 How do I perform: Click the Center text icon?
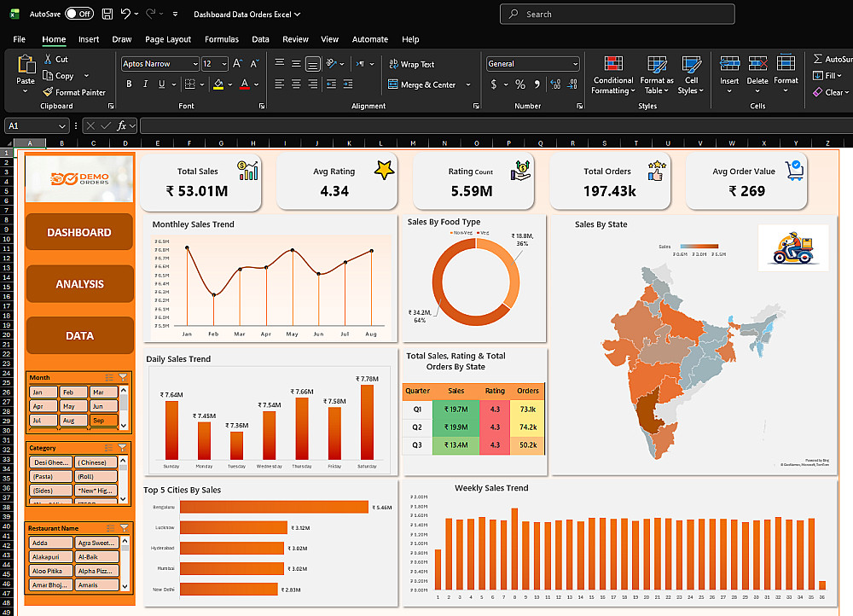[296, 84]
